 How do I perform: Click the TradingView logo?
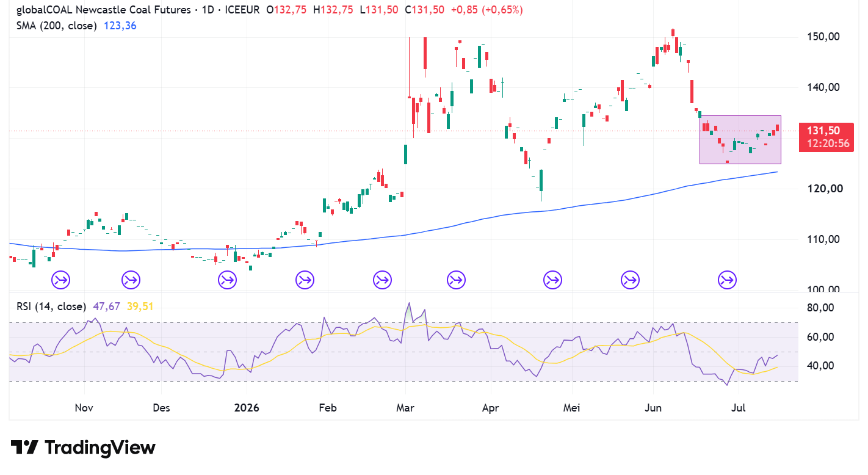(83, 448)
